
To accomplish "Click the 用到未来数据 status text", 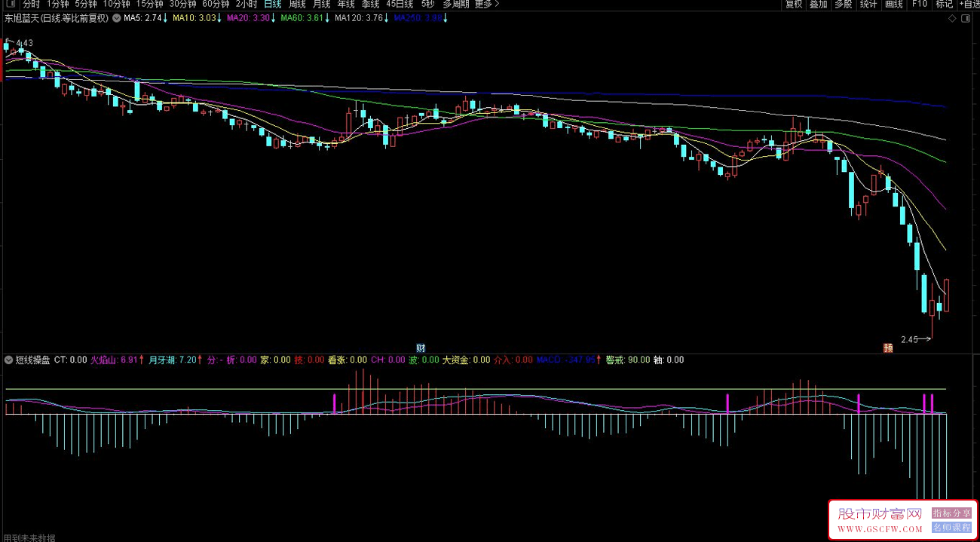I will (29, 537).
